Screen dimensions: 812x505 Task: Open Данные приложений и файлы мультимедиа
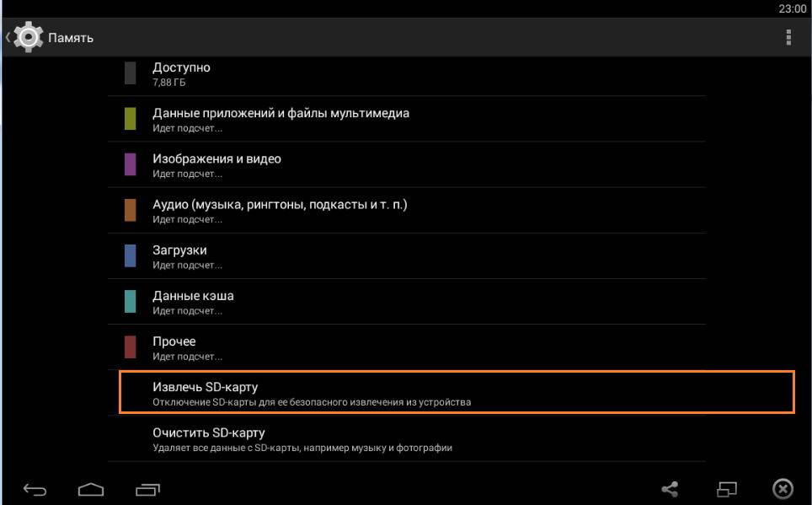click(x=407, y=119)
